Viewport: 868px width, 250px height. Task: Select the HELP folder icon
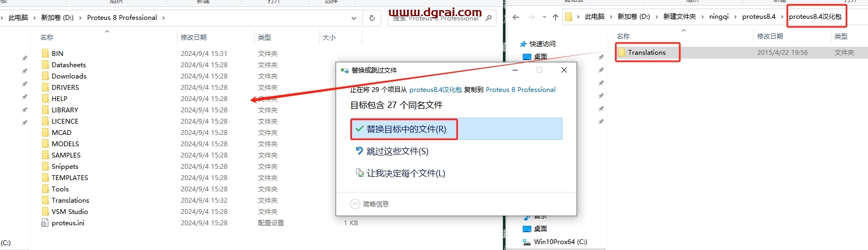tap(45, 98)
